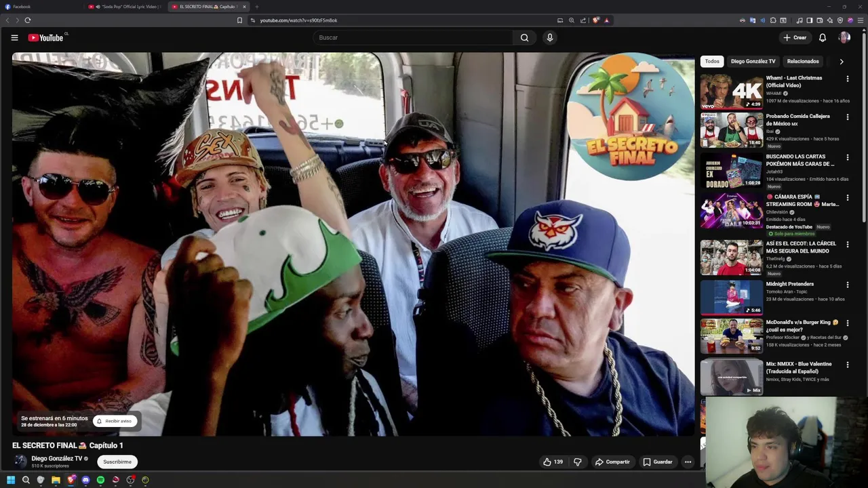Switch to the Facebook browser tab
Viewport: 868px width, 488px height.
tap(41, 7)
